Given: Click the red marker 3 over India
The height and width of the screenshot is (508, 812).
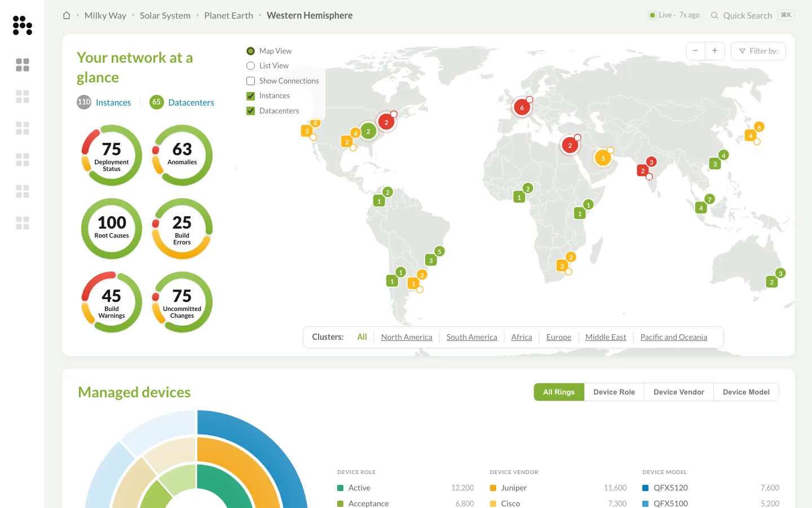Looking at the screenshot, I should (x=651, y=162).
